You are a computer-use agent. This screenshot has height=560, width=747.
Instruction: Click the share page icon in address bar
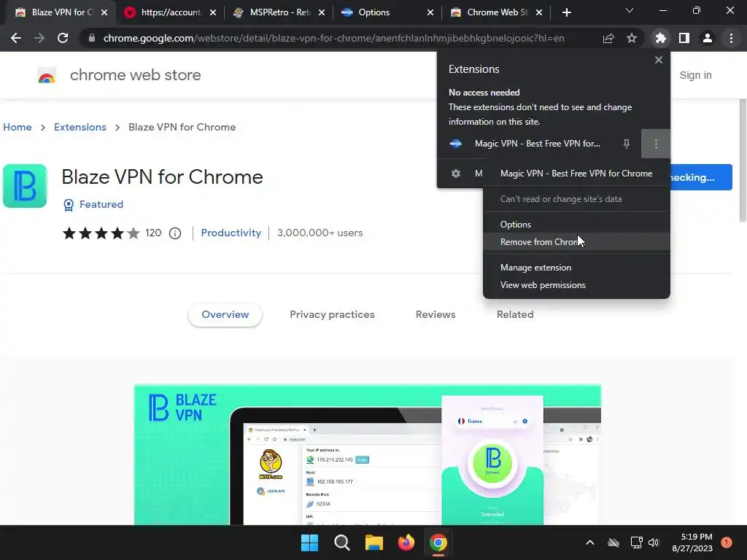point(608,38)
